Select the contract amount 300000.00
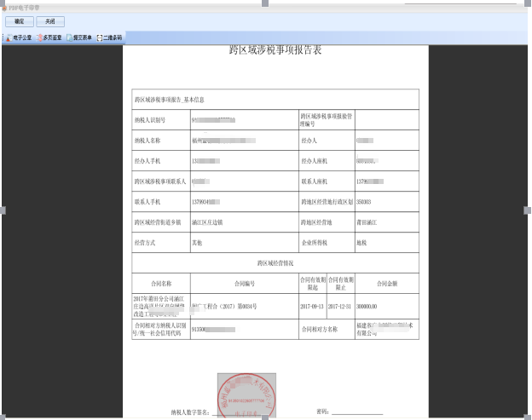The height and width of the screenshot is (420, 532). coord(367,307)
